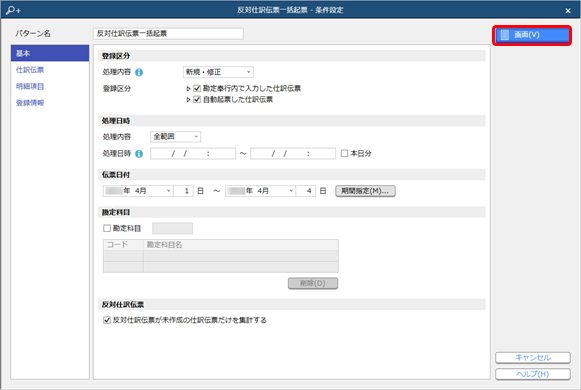Edit the パターン名 text field
This screenshot has height=390, width=581.
point(168,34)
